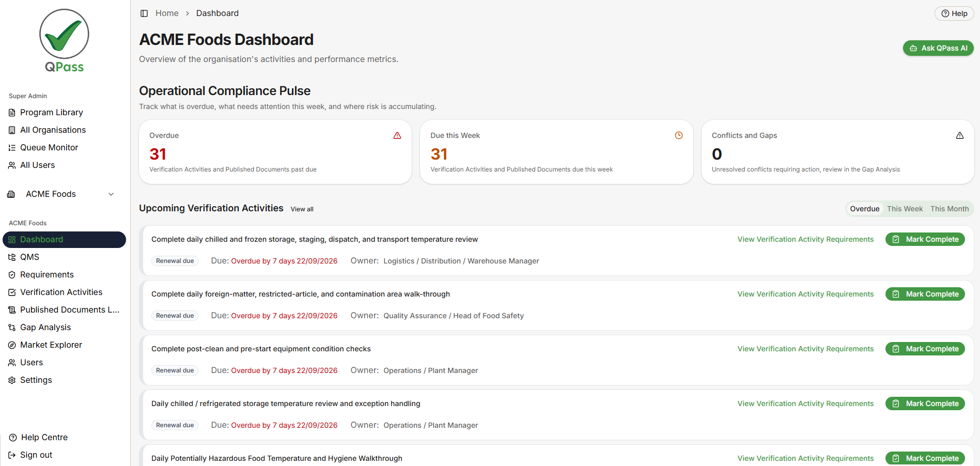The image size is (980, 466).
Task: Click the Requirements shield icon
Action: pyautogui.click(x=12, y=275)
